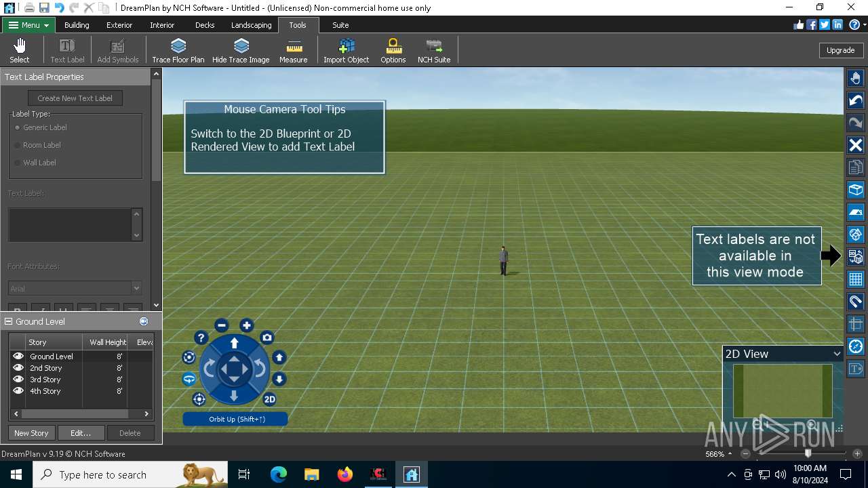Click Create New Text Label button
The image size is (868, 488).
[75, 98]
